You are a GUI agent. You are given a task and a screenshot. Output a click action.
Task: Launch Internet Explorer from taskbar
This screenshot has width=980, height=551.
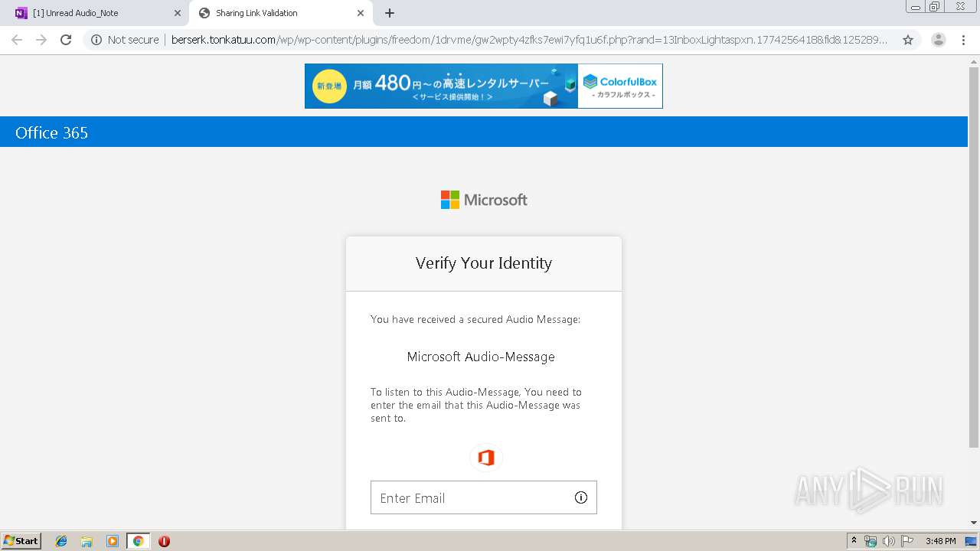(61, 541)
